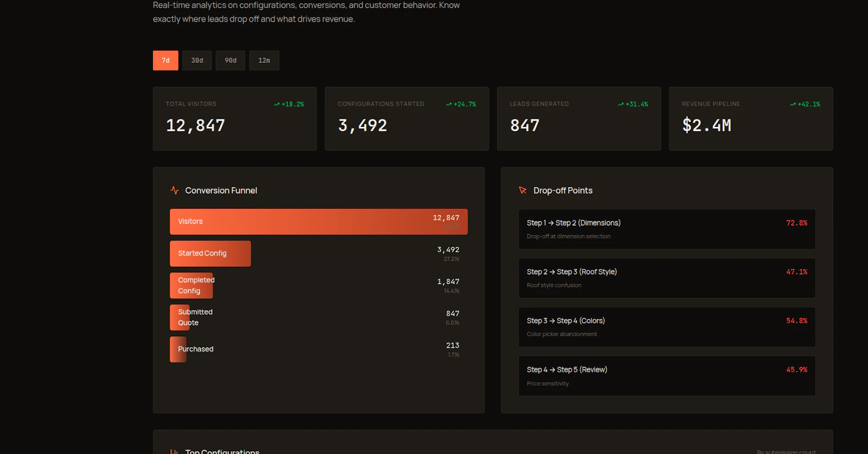
Task: Switch to the 90d time range
Action: pyautogui.click(x=231, y=60)
